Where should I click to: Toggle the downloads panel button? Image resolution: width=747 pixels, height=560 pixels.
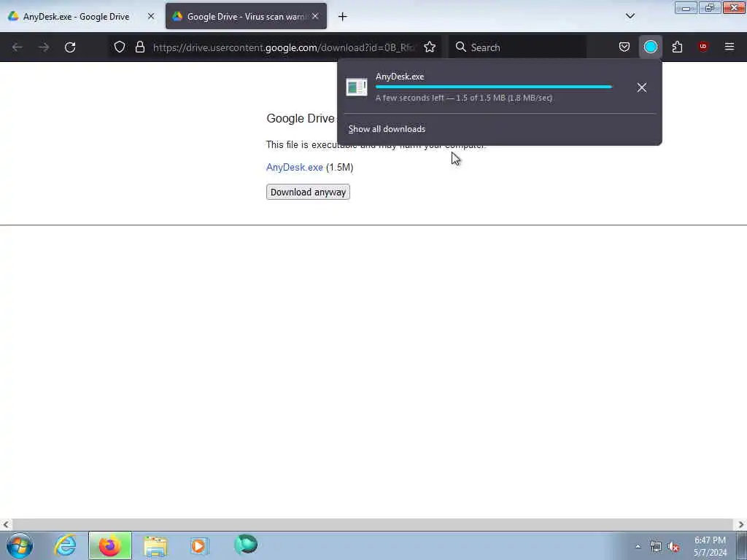point(650,47)
